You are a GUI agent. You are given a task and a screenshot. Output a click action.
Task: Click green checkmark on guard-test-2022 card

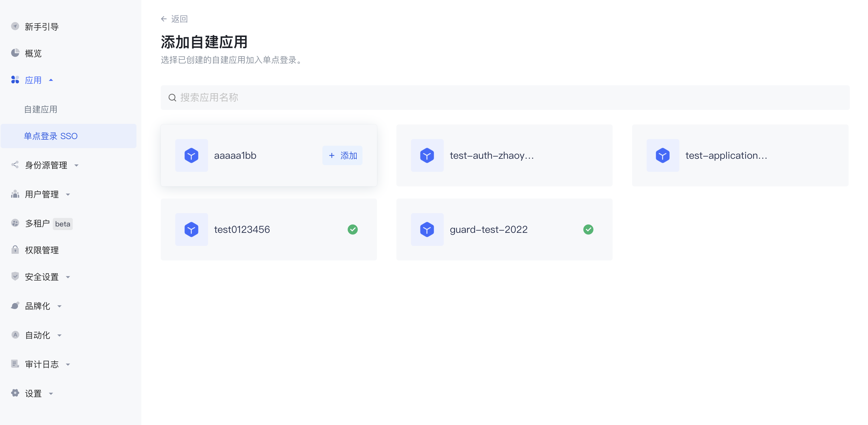click(x=588, y=229)
